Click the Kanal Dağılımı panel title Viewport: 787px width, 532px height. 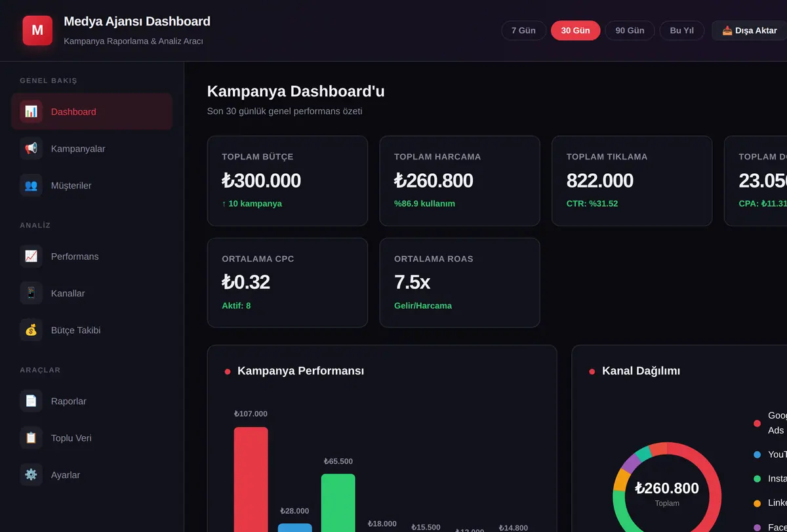[x=641, y=371]
